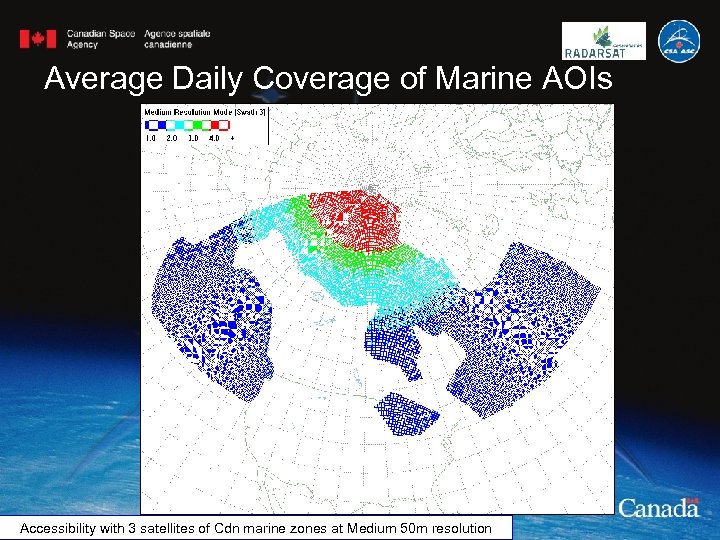Click the Canada wordmark logo
The height and width of the screenshot is (540, 720).
[659, 508]
